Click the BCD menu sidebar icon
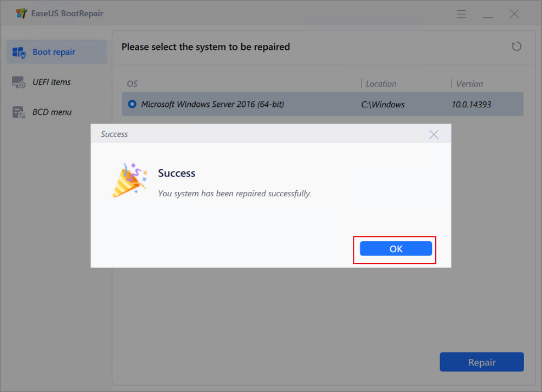 (19, 112)
